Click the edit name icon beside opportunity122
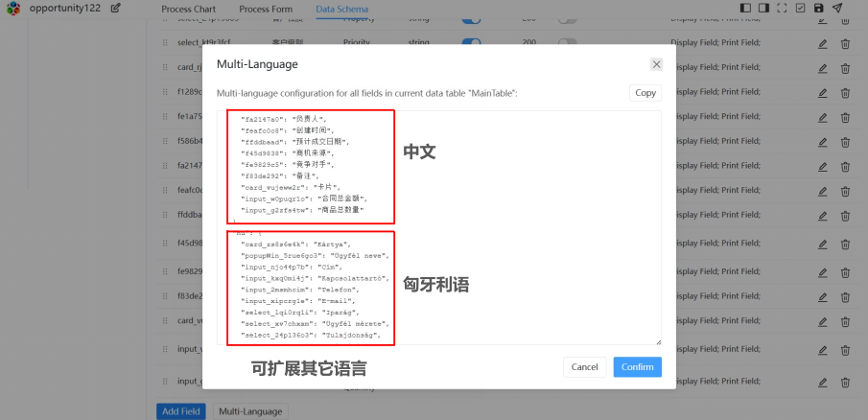This screenshot has width=868, height=420. pos(116,9)
